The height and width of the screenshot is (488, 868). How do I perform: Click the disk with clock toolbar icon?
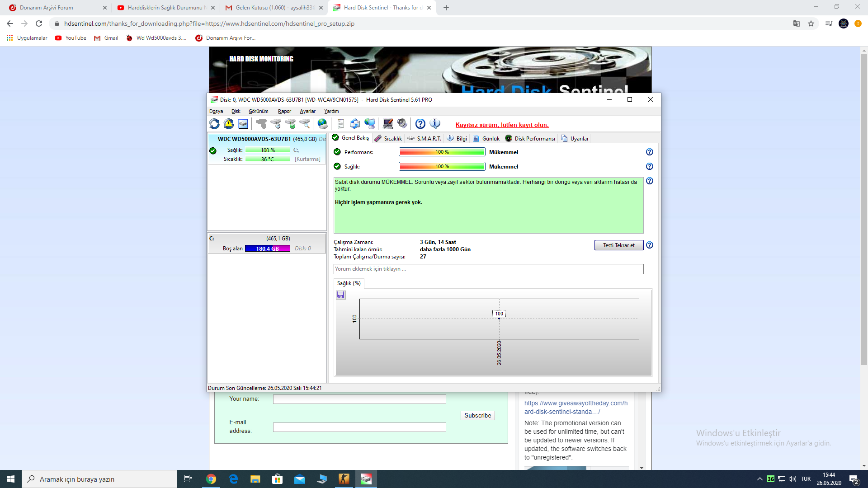coord(276,124)
